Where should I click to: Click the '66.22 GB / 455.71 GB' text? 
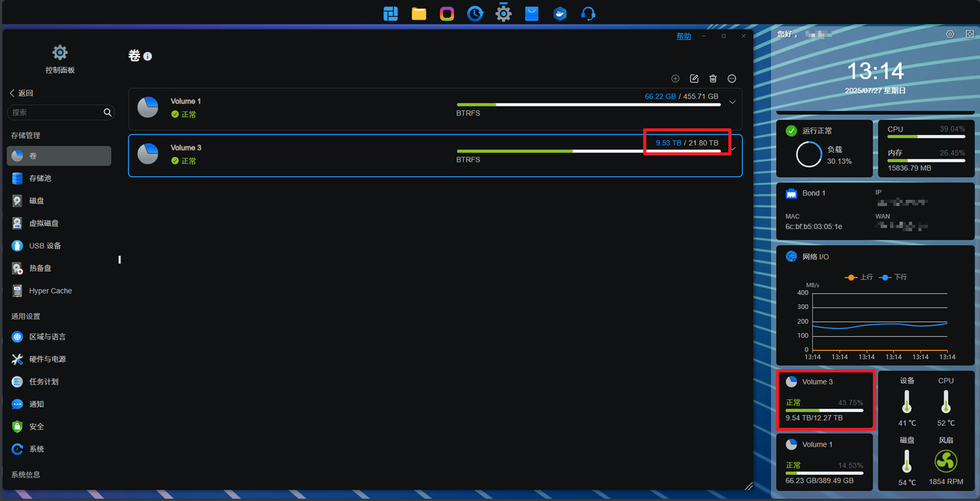click(x=681, y=97)
